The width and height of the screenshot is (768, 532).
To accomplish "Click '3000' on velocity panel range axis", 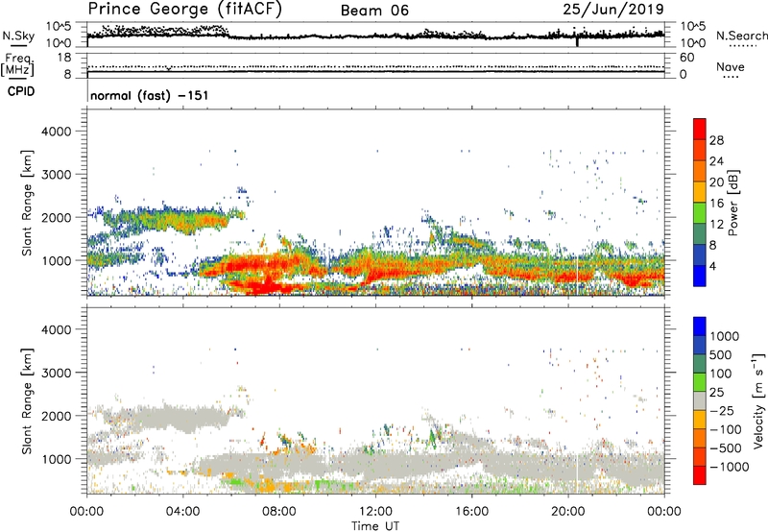I will click(x=56, y=373).
